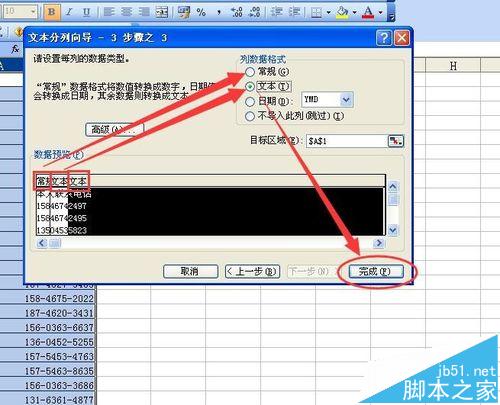
Task: Toggle Bold formatting in toolbar
Action: [52, 12]
